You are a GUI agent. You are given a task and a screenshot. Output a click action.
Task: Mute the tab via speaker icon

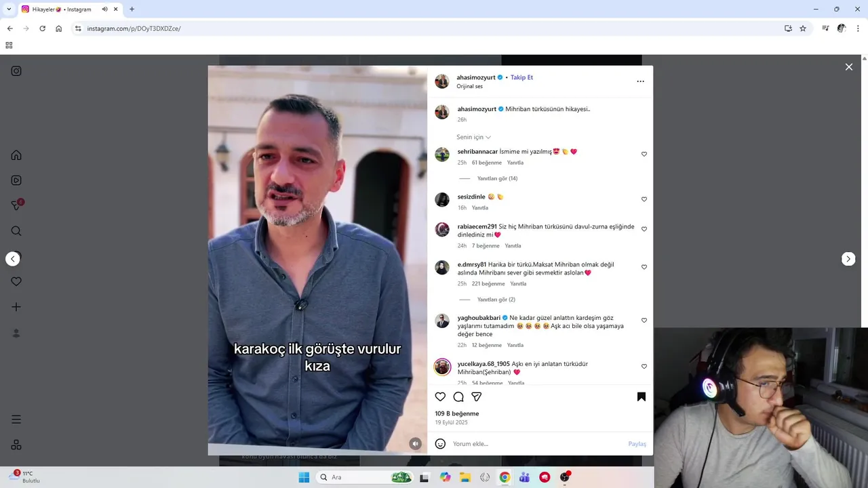pos(105,9)
